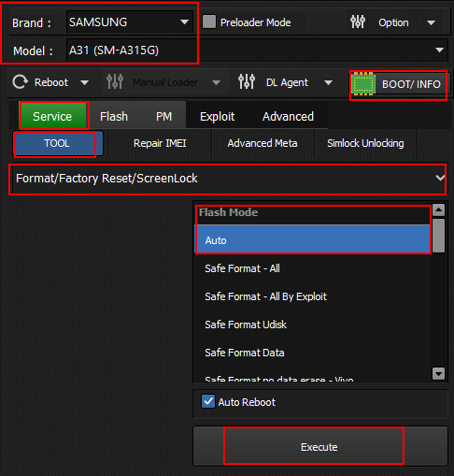Uncheck the Auto Reboot checkbox
Screen dimensions: 454x476
tap(208, 401)
